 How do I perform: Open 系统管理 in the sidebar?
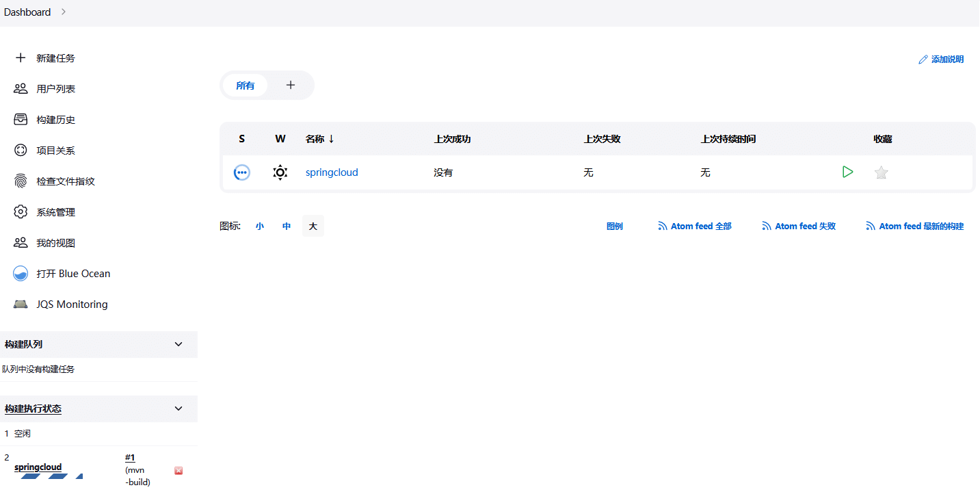[x=56, y=212]
